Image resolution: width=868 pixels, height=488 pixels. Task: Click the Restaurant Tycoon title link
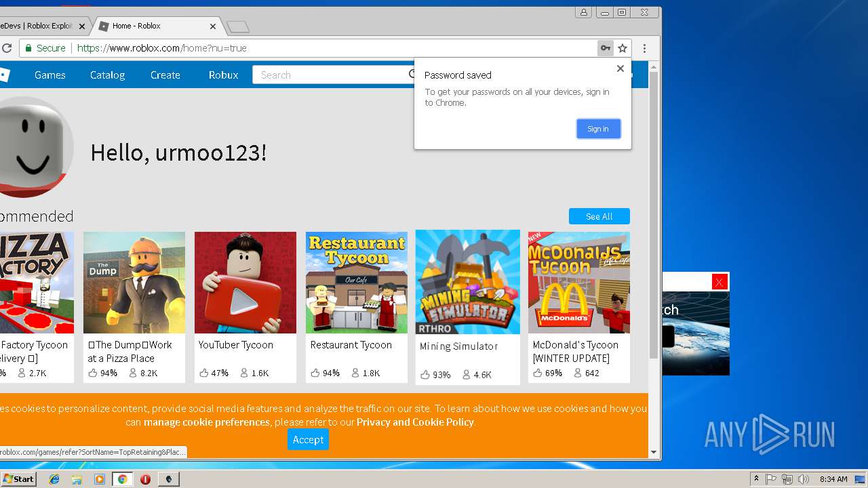click(351, 345)
